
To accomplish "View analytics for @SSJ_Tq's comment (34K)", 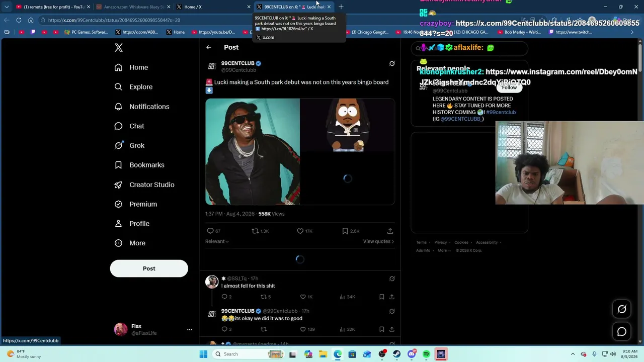I will [x=347, y=297].
